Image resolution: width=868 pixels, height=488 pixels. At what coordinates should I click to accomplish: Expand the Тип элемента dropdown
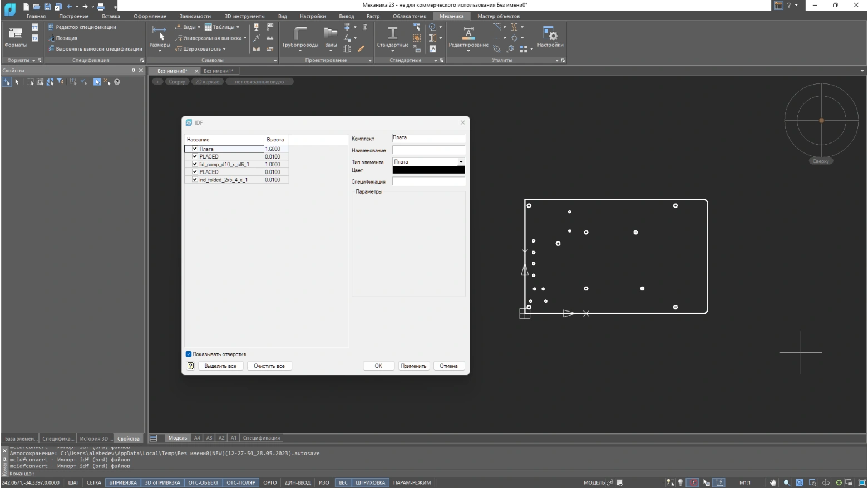461,162
